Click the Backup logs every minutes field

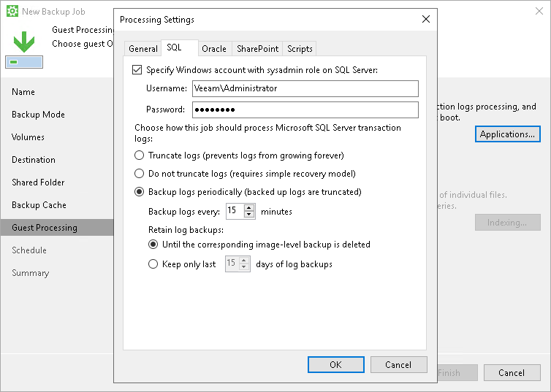tap(235, 211)
